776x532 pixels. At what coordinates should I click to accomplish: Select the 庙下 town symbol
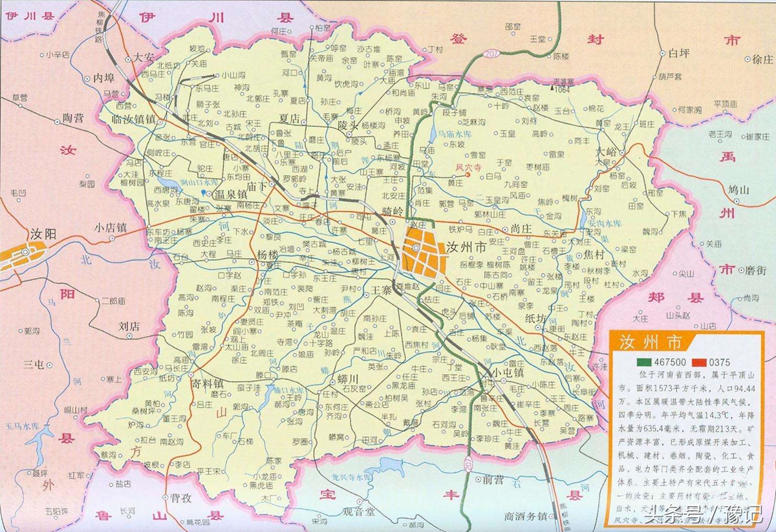[x=272, y=184]
